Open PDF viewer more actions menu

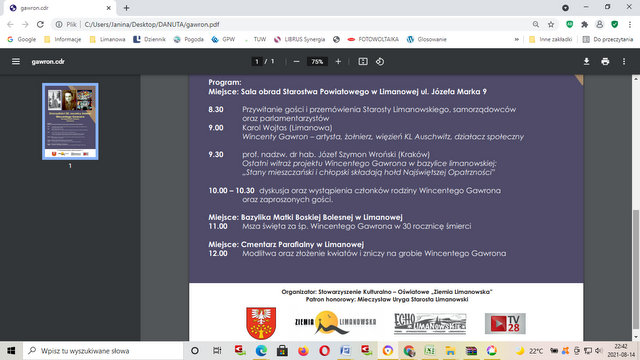tap(624, 62)
